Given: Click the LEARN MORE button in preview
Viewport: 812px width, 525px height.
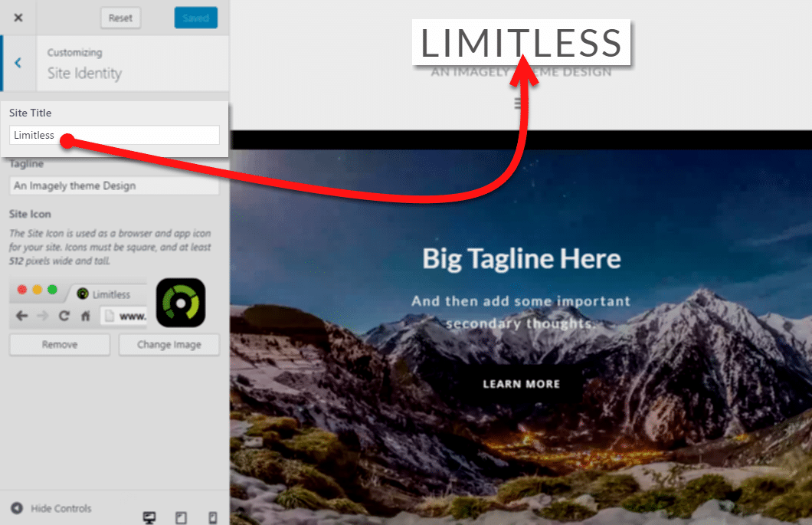Looking at the screenshot, I should pos(521,384).
